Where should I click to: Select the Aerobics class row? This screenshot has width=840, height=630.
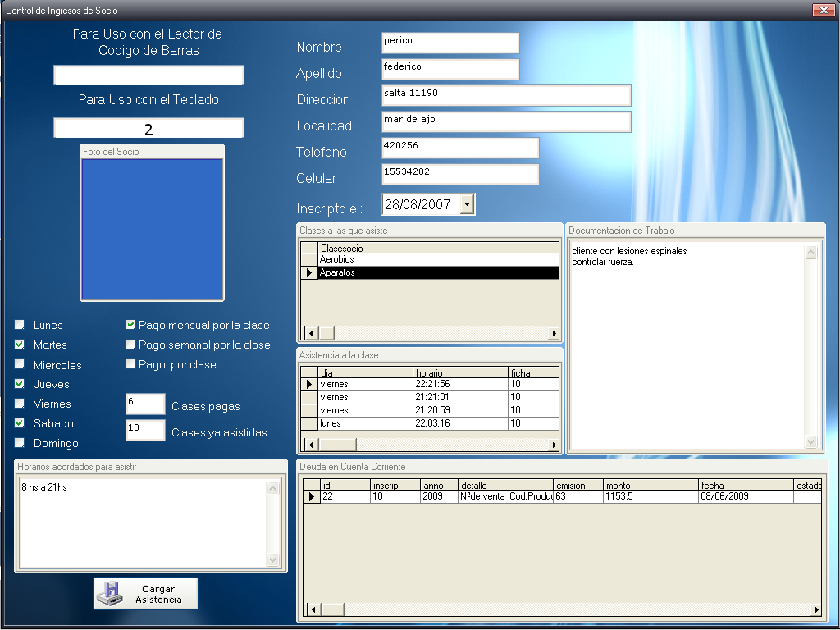click(438, 260)
